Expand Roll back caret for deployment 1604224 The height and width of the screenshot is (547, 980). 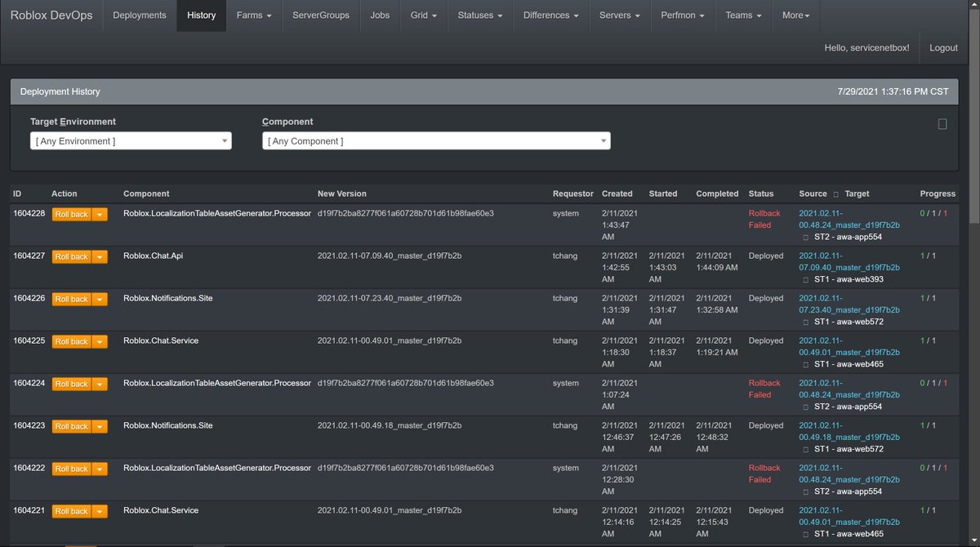100,384
